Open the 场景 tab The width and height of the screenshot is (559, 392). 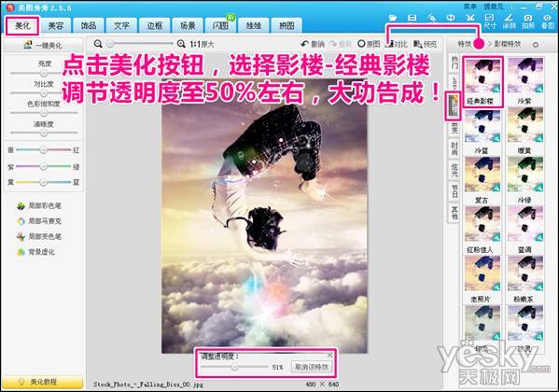[188, 26]
